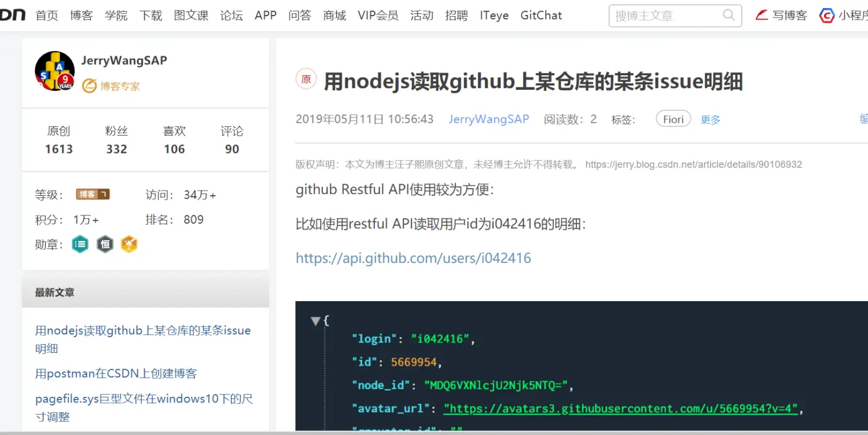The image size is (868, 435).
Task: Open 招聘 in top navigation
Action: click(457, 16)
